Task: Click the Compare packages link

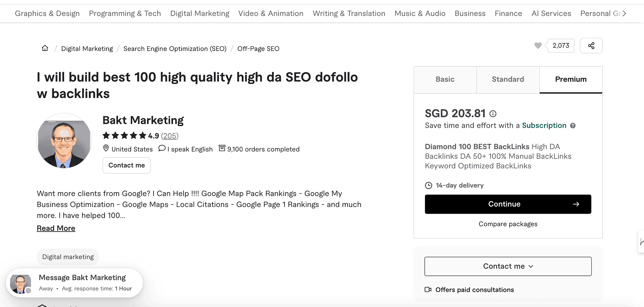Action: [508, 224]
